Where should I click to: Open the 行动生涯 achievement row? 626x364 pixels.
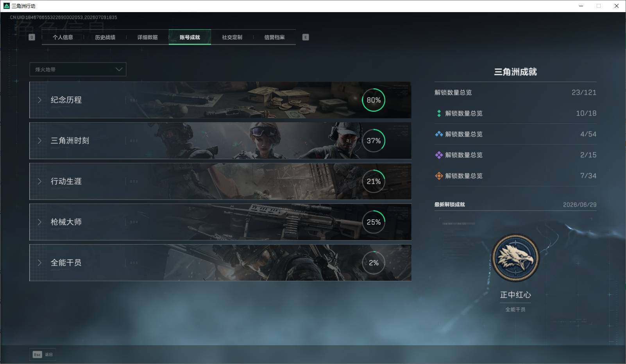coord(220,181)
